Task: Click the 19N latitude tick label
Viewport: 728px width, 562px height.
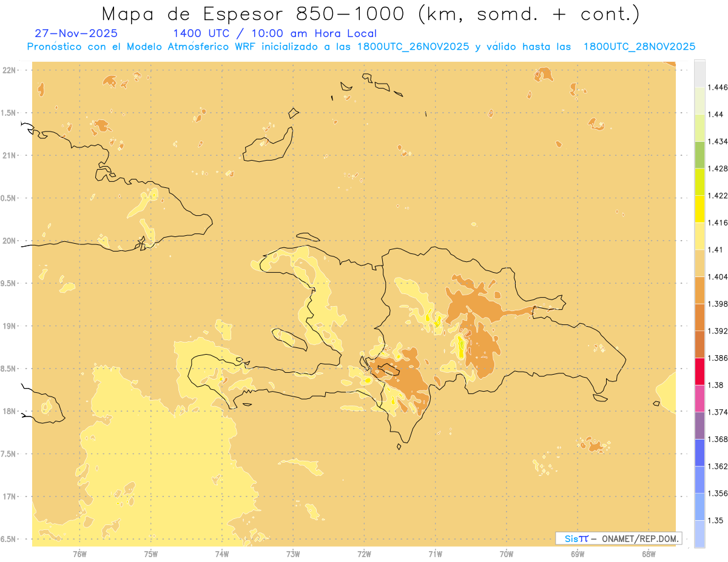Action: coord(10,326)
